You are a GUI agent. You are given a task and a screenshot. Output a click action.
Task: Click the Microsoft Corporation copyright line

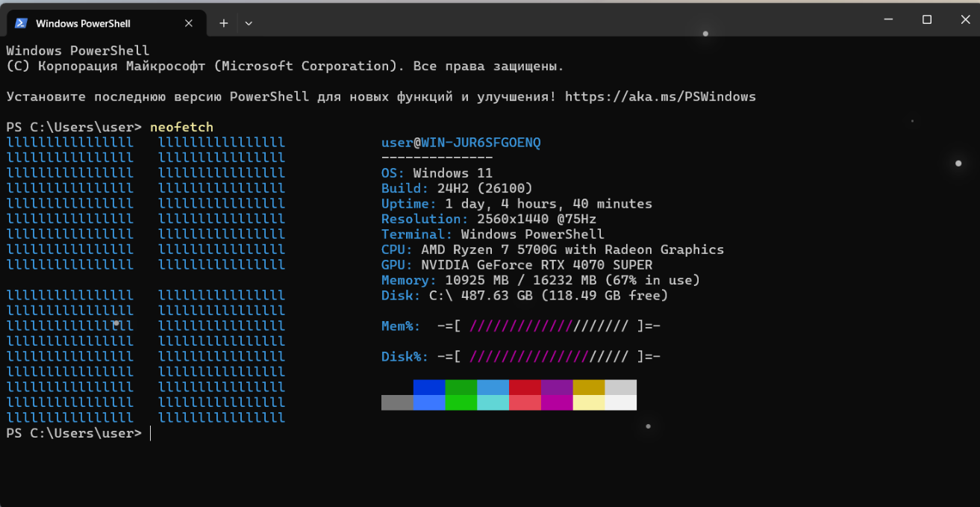point(285,66)
